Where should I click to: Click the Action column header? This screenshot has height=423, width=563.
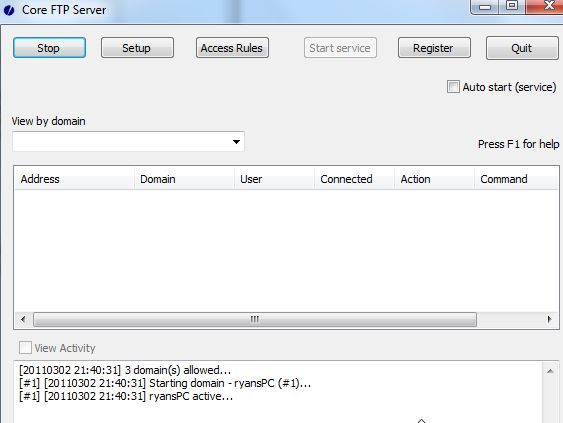(434, 179)
